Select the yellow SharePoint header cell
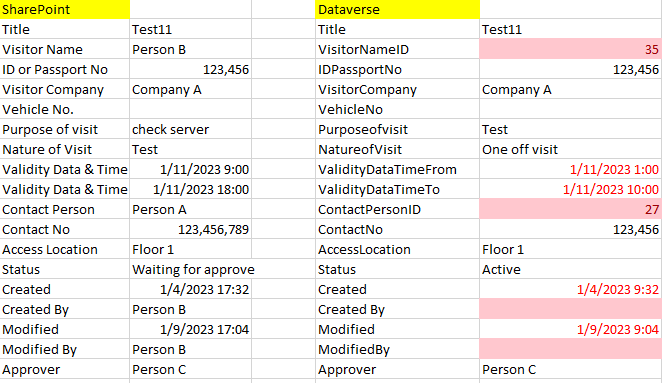662x383 pixels. point(65,9)
